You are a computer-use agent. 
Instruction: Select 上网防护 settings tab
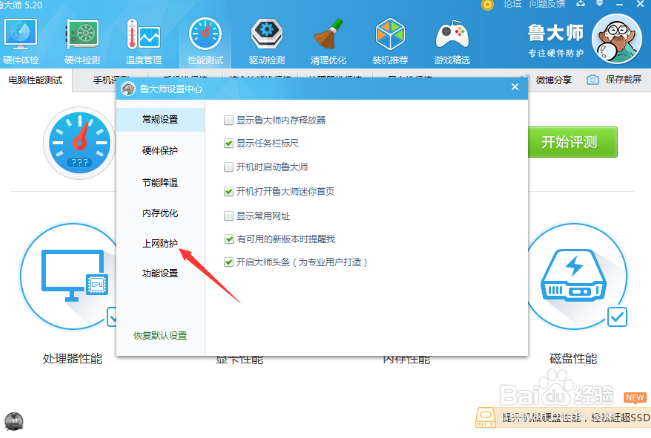[x=160, y=243]
